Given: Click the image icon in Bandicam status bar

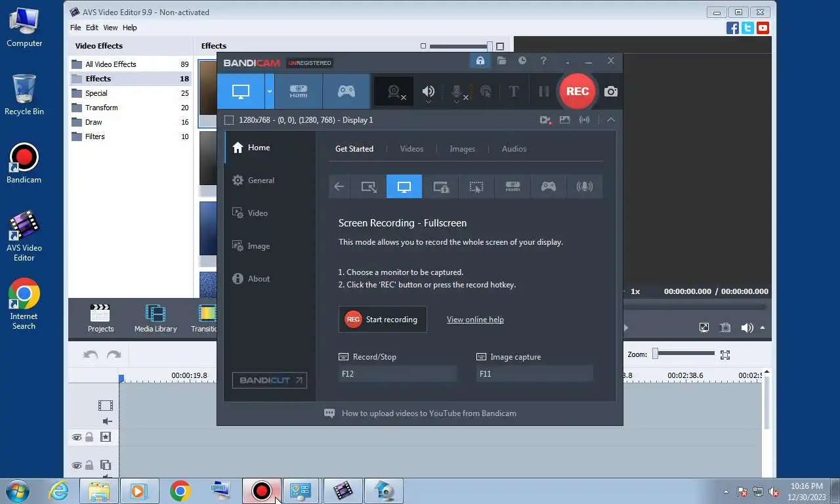Looking at the screenshot, I should (564, 120).
